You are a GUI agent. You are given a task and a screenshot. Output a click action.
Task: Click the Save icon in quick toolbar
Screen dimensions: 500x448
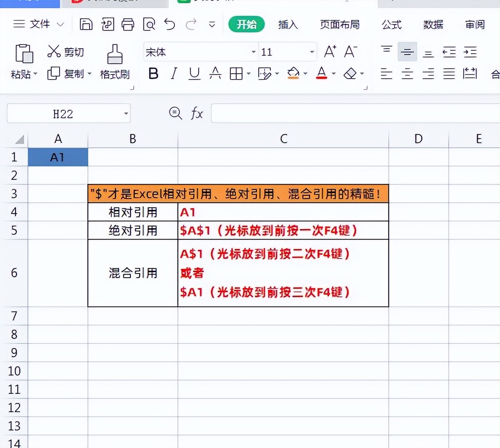coord(86,25)
